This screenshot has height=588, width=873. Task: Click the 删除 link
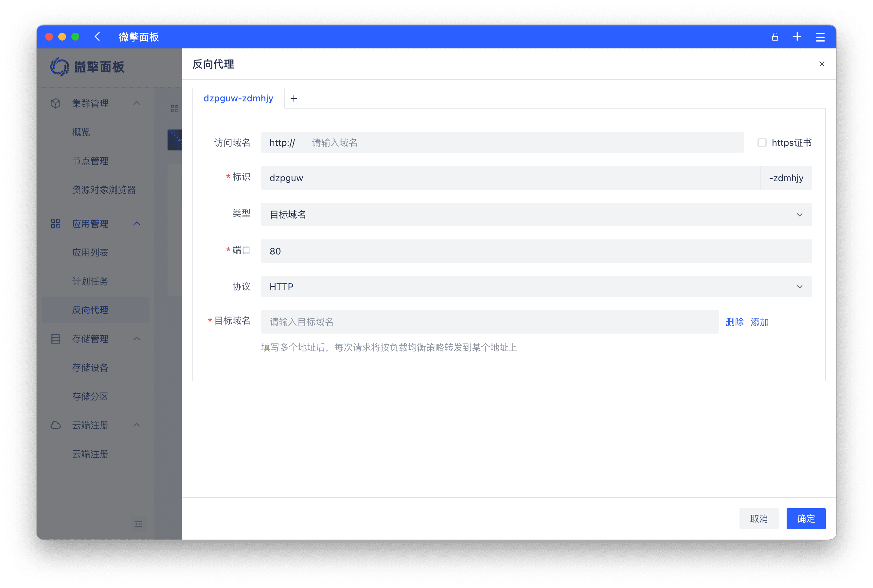734,322
